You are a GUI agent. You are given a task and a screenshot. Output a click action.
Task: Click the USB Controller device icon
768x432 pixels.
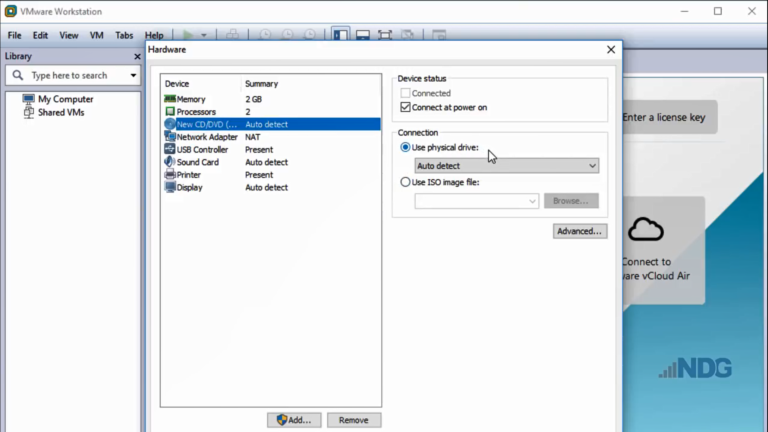170,149
